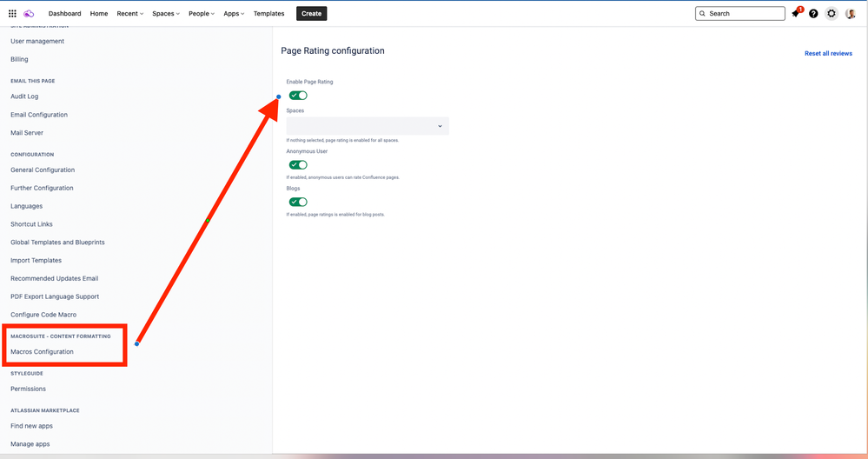Expand the Apps menu
The width and height of the screenshot is (868, 459).
(234, 13)
